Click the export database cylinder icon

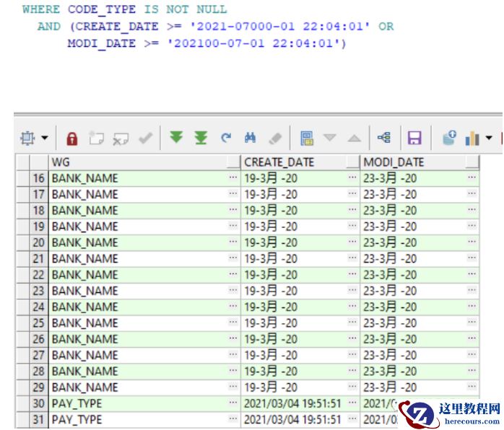[449, 138]
